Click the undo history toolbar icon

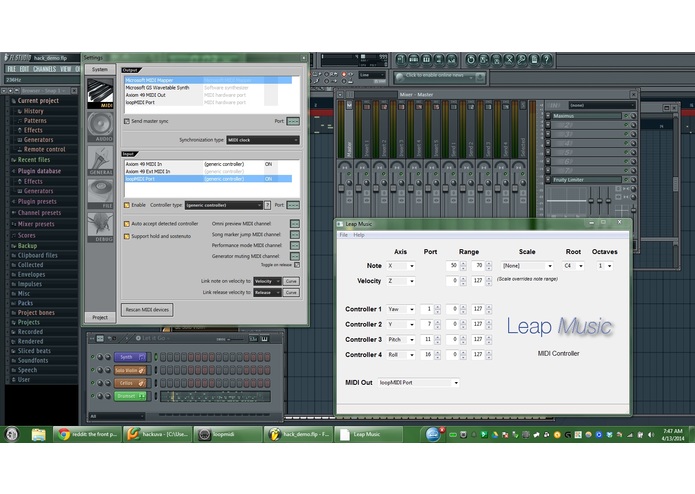coord(471,59)
